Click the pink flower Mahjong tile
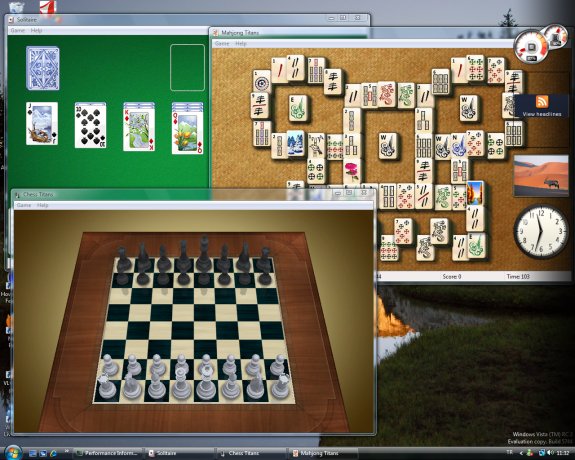This screenshot has width=575, height=460. [x=352, y=171]
